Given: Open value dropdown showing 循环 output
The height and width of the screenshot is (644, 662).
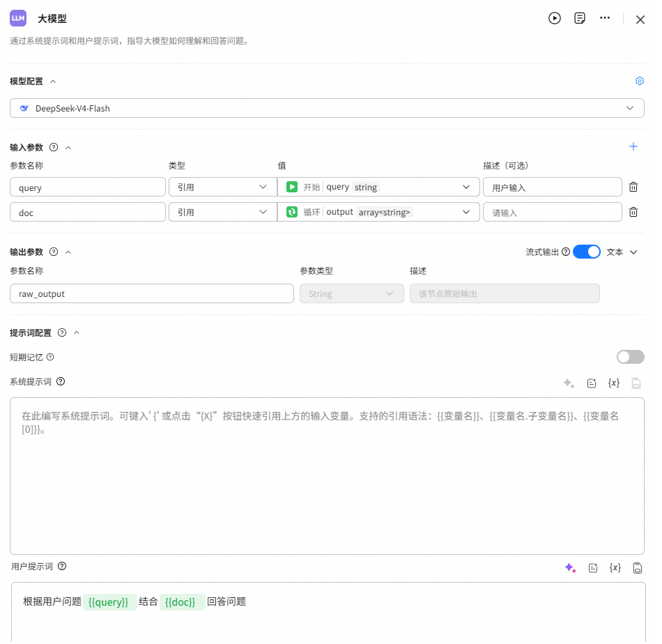Looking at the screenshot, I should [378, 212].
